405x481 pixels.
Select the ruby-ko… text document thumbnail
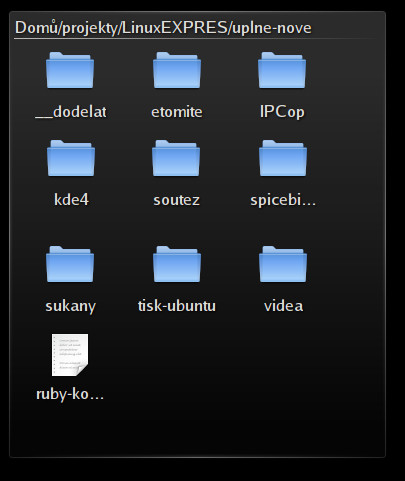tap(70, 355)
